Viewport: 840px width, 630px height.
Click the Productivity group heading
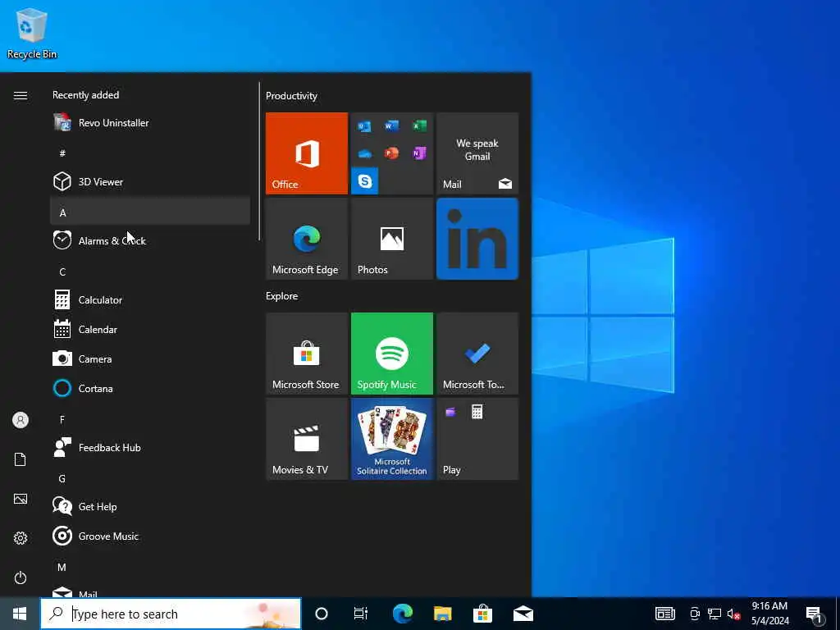tap(291, 96)
